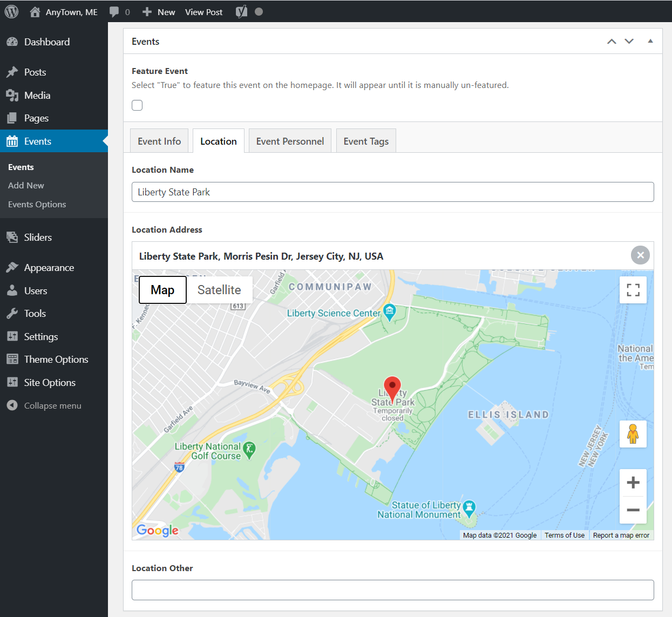Screen dimensions: 672x617
Task: Click the Sliders icon in sidebar
Action: pyautogui.click(x=12, y=237)
